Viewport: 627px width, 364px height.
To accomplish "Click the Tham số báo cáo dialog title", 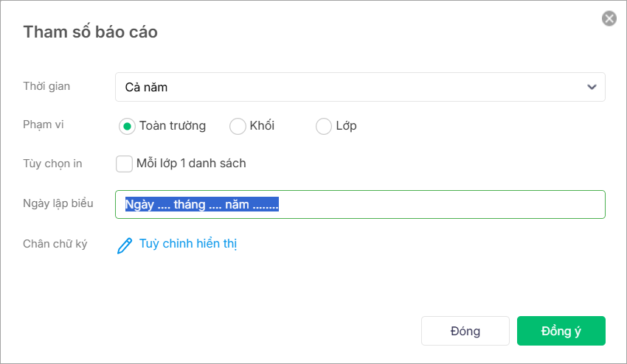I will coord(90,32).
